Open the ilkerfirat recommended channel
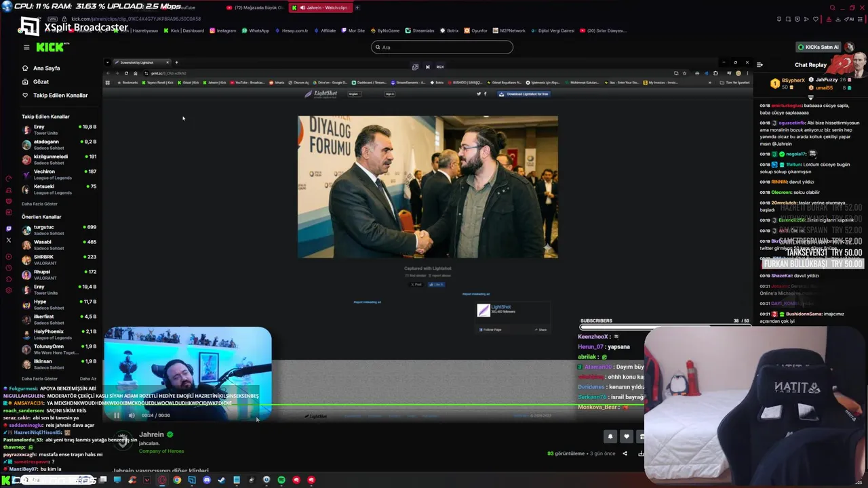Screen dimensions: 868x488 pyautogui.click(x=59, y=319)
